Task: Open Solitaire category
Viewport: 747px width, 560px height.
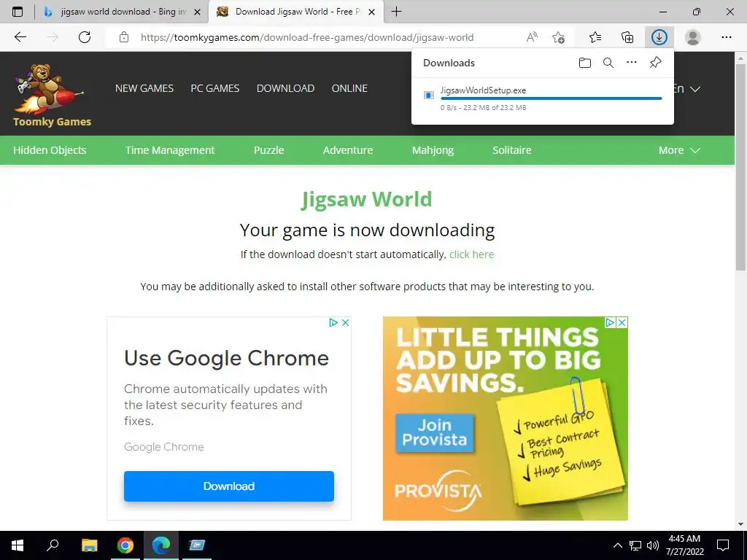Action: (x=511, y=150)
